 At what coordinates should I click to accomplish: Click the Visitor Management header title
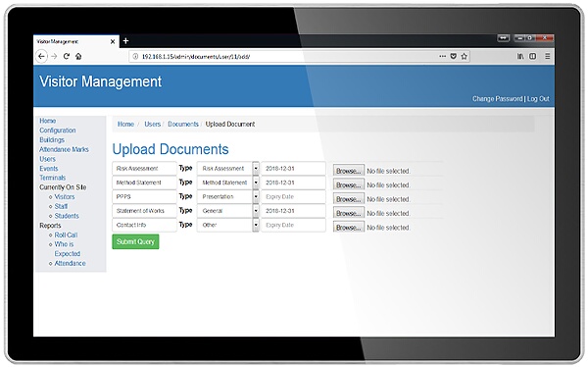click(101, 81)
